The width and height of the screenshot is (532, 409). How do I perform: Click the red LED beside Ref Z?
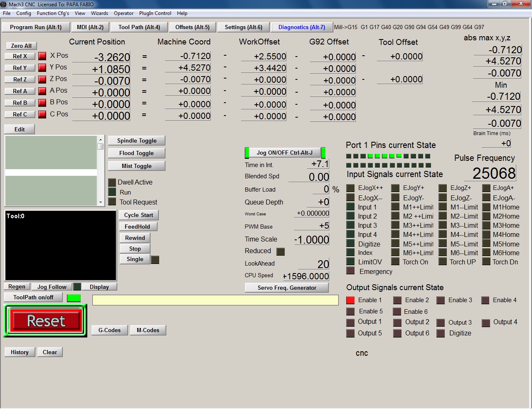pyautogui.click(x=42, y=79)
